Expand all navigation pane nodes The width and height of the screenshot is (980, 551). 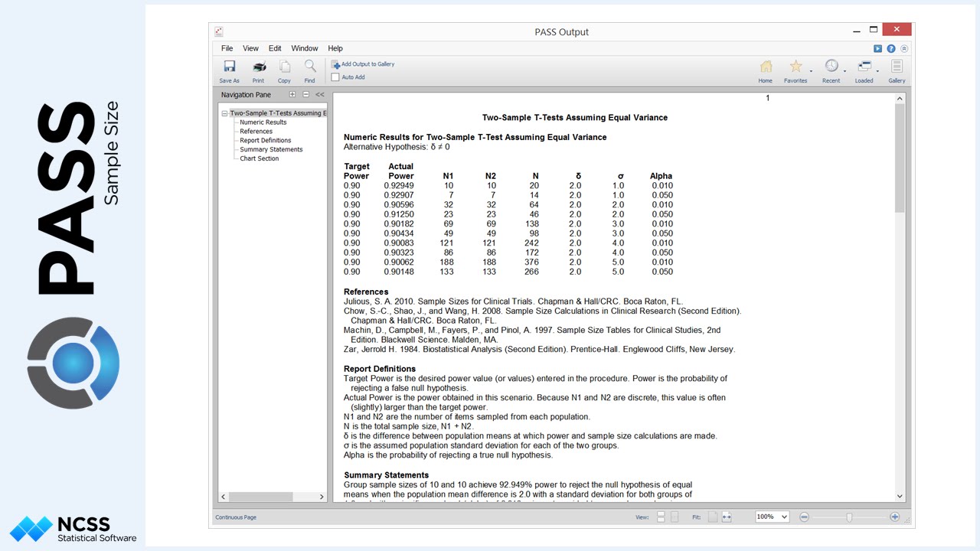(x=292, y=95)
